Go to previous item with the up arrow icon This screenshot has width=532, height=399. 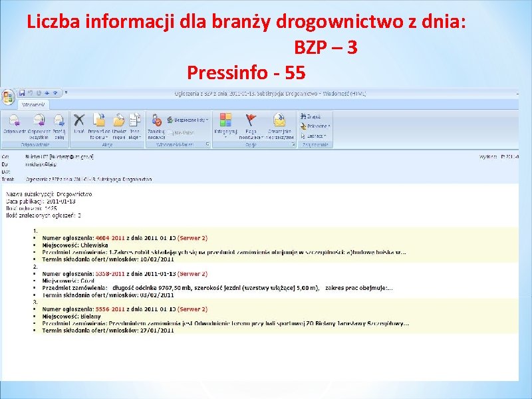point(47,92)
